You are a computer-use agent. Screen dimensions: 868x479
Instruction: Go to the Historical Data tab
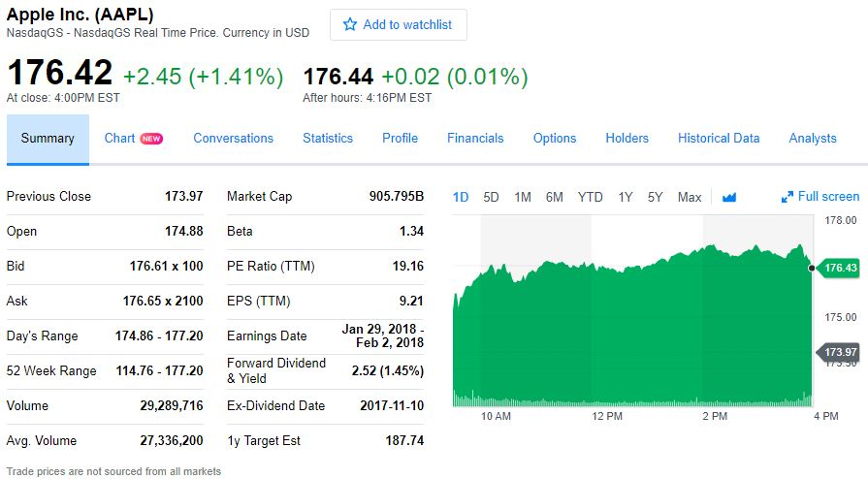[x=719, y=139]
